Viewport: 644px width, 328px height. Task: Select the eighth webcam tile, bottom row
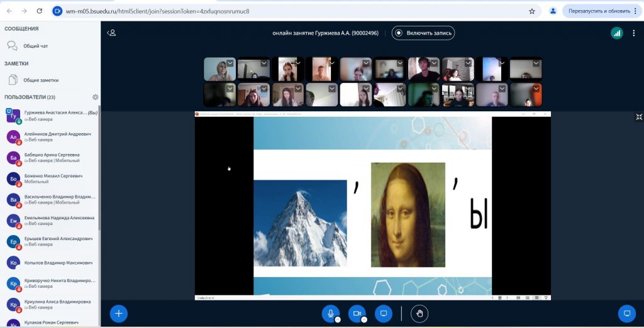pyautogui.click(x=458, y=94)
